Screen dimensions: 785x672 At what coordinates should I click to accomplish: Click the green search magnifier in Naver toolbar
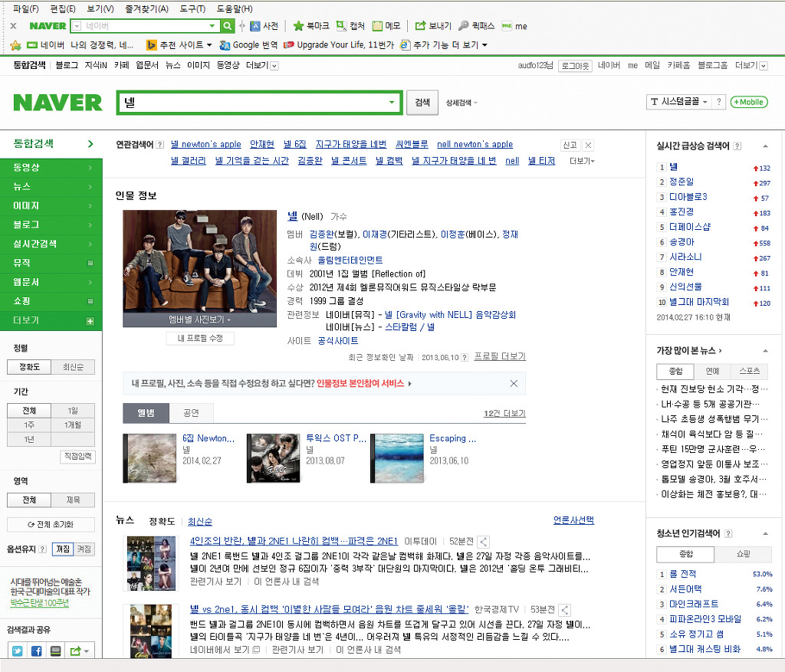pyautogui.click(x=228, y=26)
